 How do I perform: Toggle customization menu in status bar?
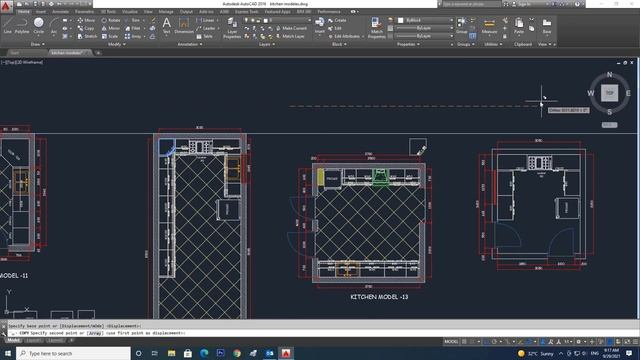[635, 342]
